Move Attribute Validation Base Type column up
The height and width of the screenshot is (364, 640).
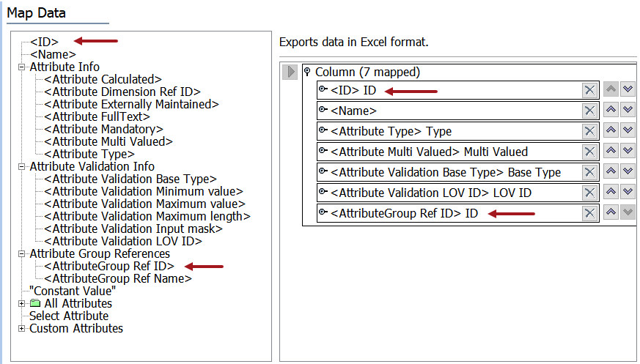tap(611, 172)
